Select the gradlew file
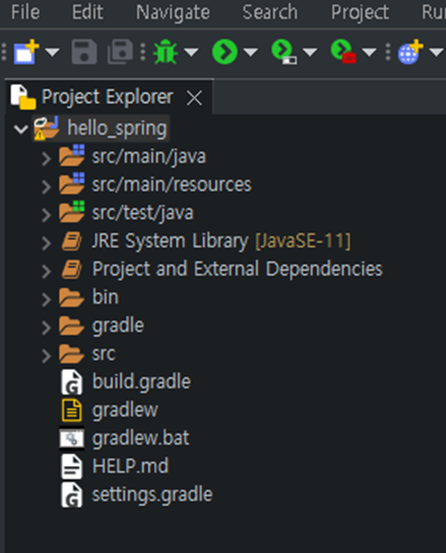The height and width of the screenshot is (553, 446). [125, 410]
